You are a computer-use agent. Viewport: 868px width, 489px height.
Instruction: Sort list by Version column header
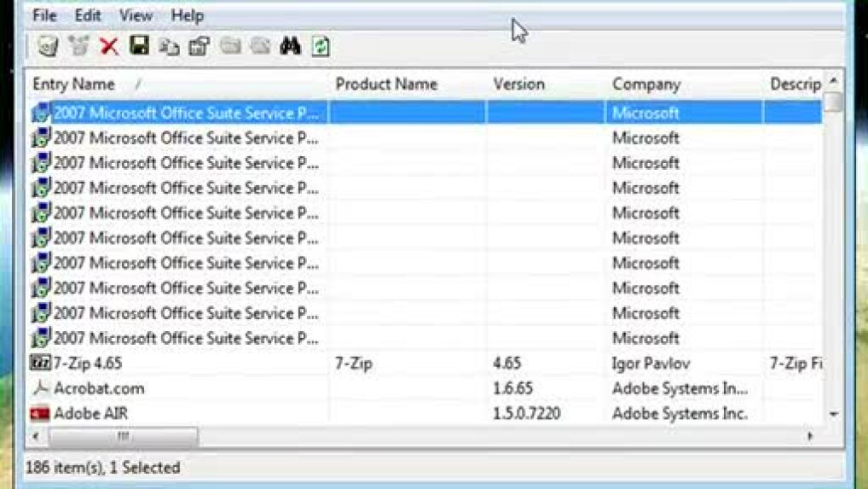(x=518, y=84)
